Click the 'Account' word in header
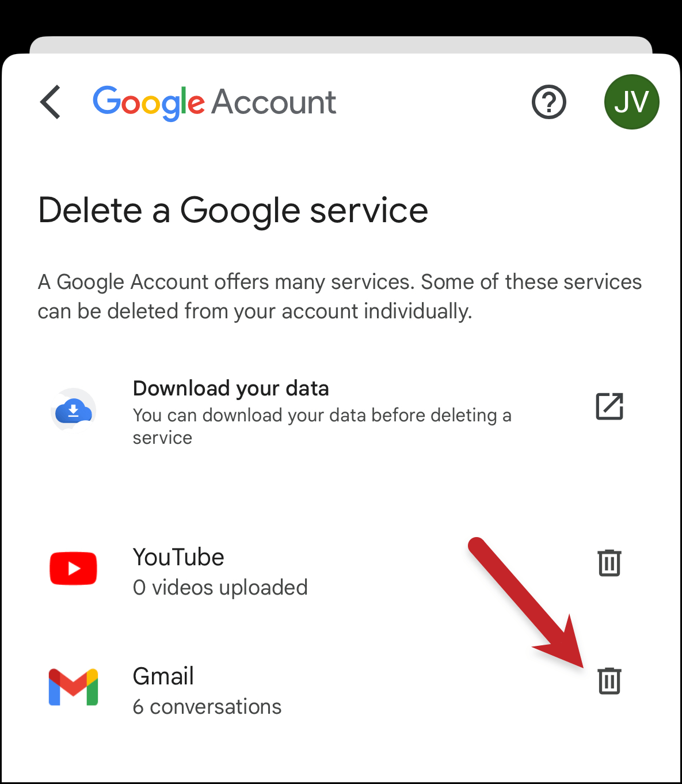 pos(274,102)
